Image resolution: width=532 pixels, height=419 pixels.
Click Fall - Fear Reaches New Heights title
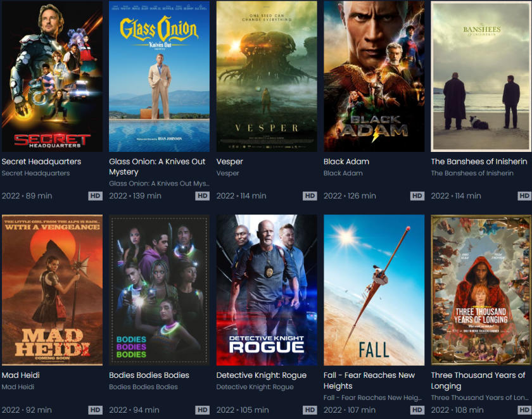tap(369, 380)
